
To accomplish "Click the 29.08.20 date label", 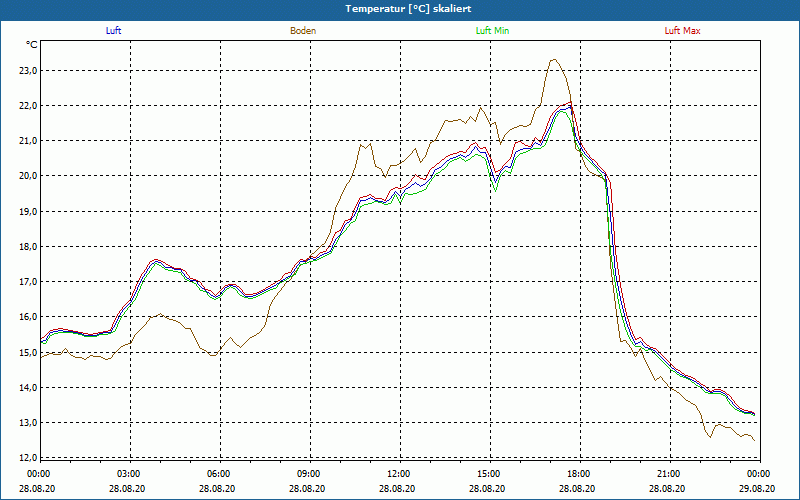I will point(757,488).
